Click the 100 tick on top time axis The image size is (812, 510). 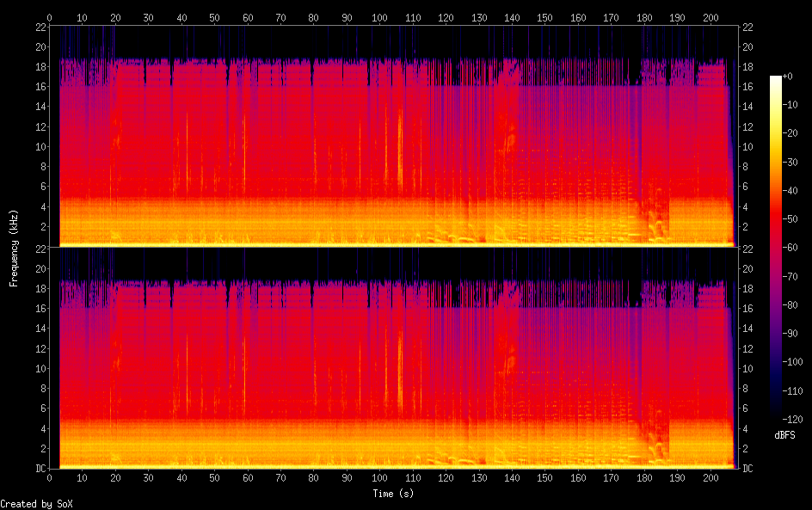[379, 17]
